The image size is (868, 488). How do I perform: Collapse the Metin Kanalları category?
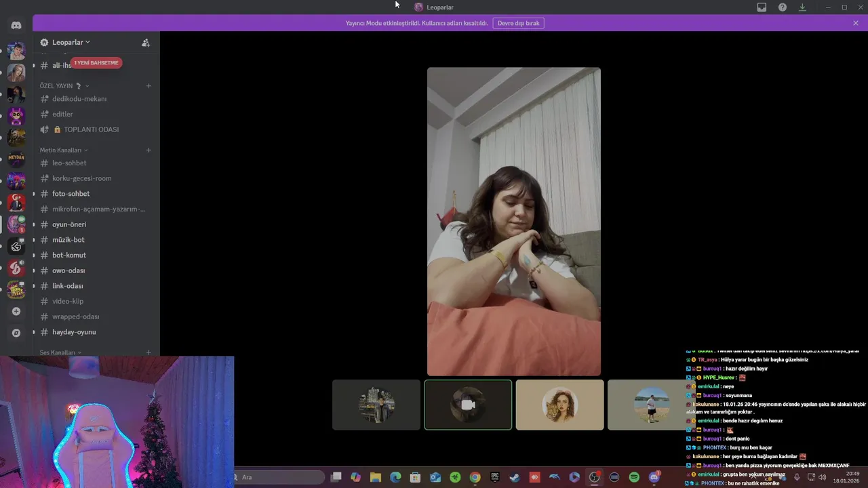[64, 150]
